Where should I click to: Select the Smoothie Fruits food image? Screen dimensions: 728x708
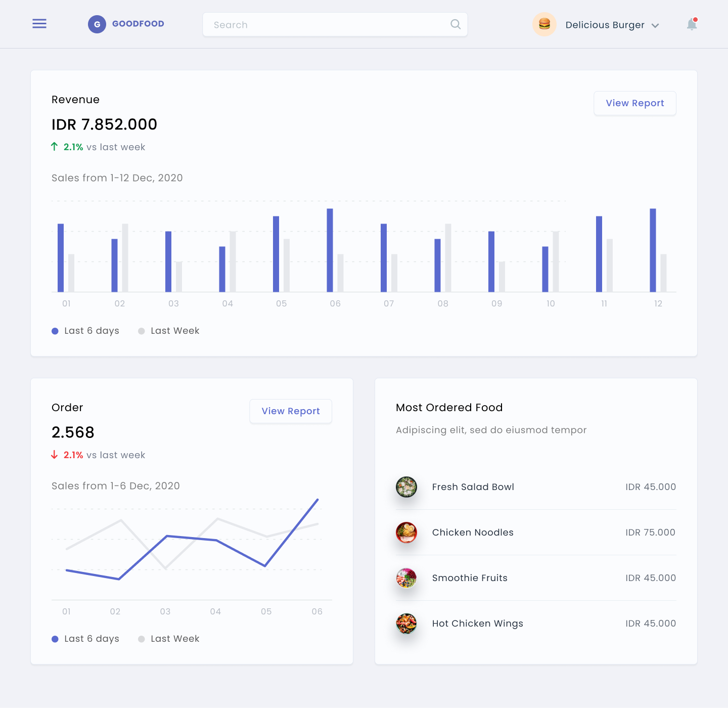tap(406, 578)
